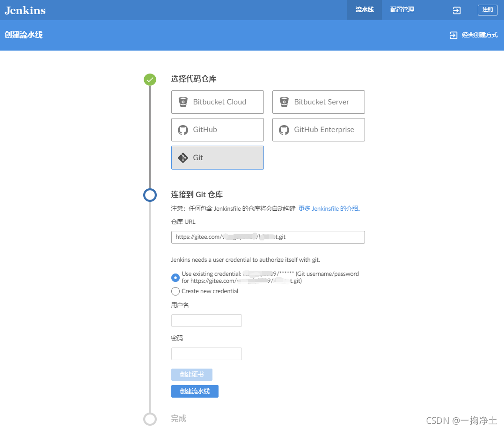Click the exit-to-classic arrow icon in top bar

tap(456, 10)
